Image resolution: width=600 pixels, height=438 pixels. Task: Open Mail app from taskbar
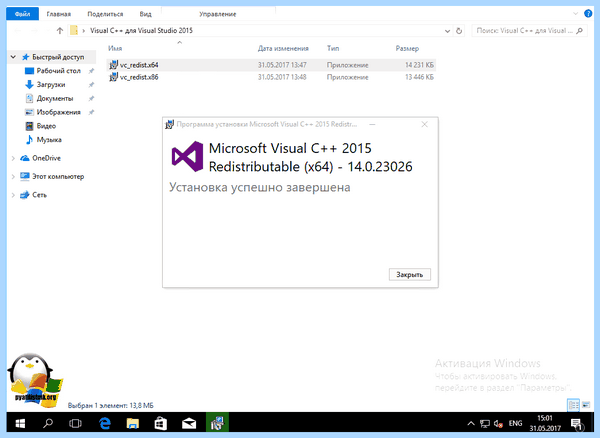[x=189, y=423]
